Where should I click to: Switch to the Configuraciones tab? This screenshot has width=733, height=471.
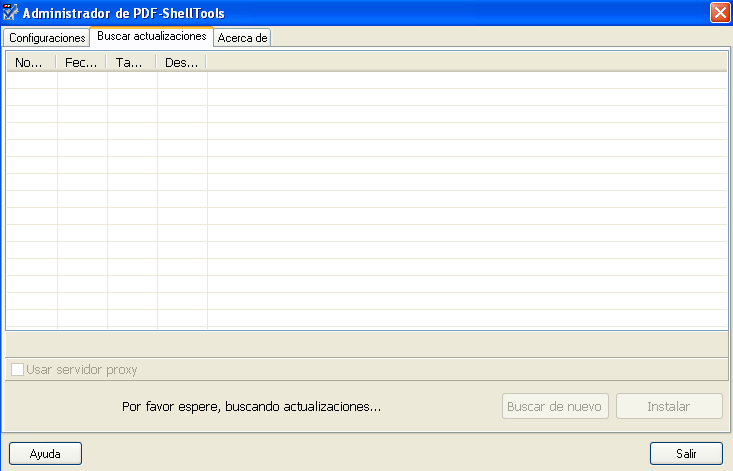(47, 38)
